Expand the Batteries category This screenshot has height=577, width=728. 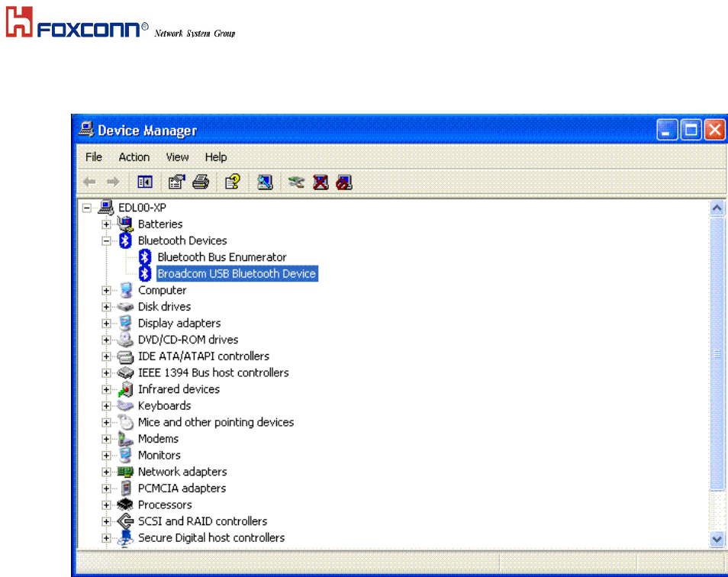pyautogui.click(x=106, y=224)
